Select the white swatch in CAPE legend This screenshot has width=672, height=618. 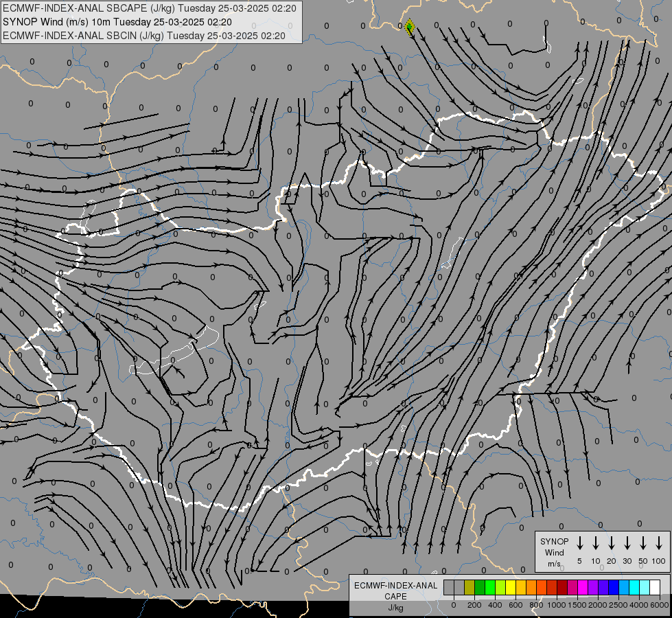click(655, 587)
